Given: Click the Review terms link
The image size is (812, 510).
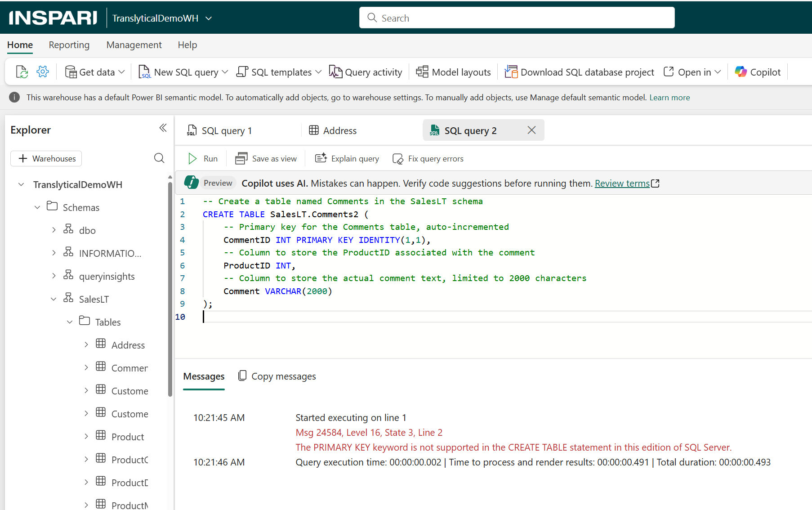Looking at the screenshot, I should [623, 183].
